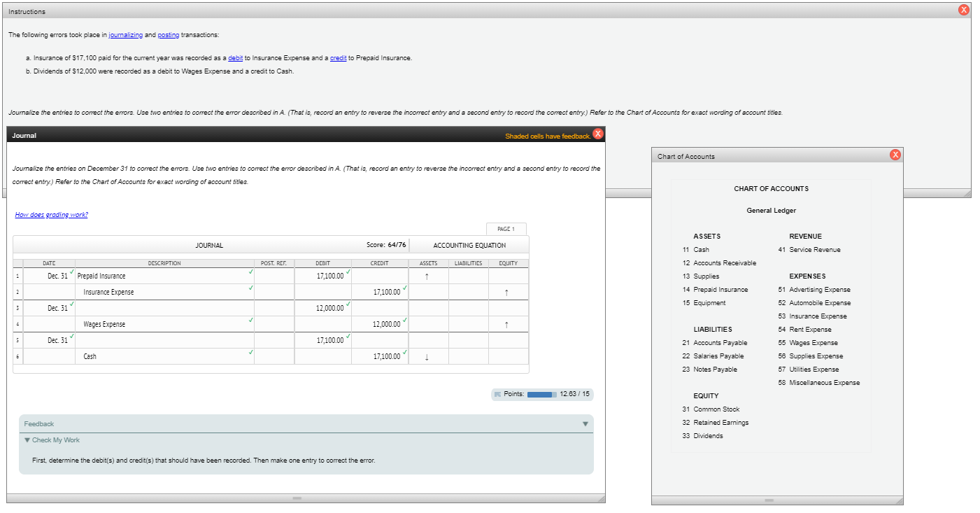This screenshot has width=980, height=513.
Task: Click '21 Accounts Payable' in Chart of Accounts
Action: tap(714, 343)
